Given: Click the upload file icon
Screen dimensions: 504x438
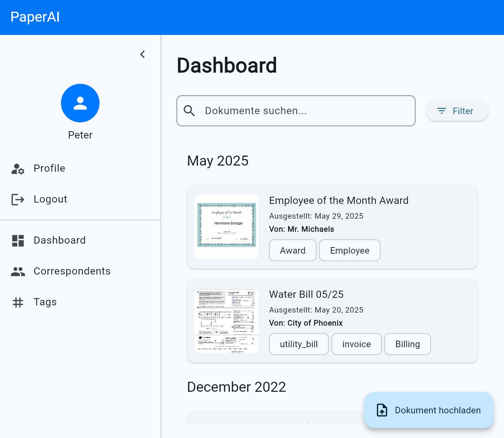Looking at the screenshot, I should [x=382, y=410].
